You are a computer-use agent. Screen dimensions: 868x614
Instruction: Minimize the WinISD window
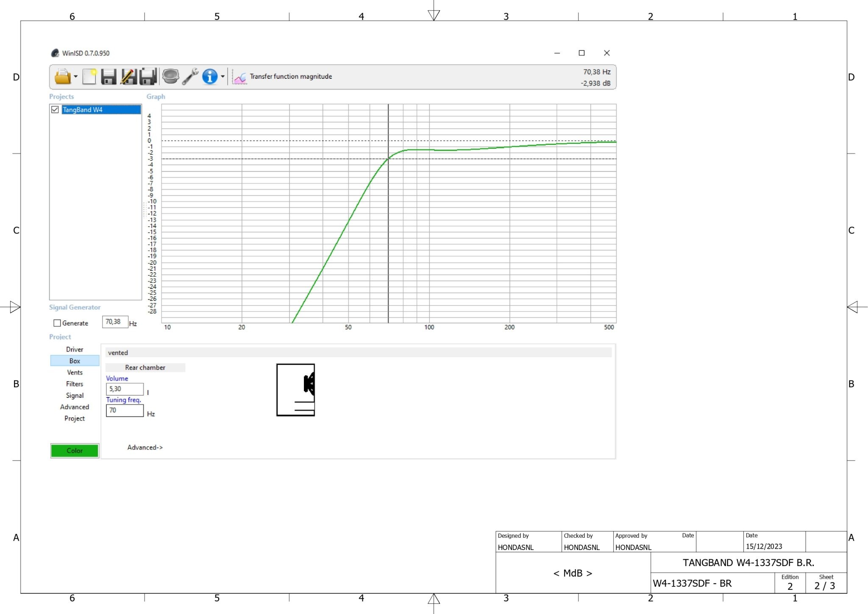coord(557,53)
